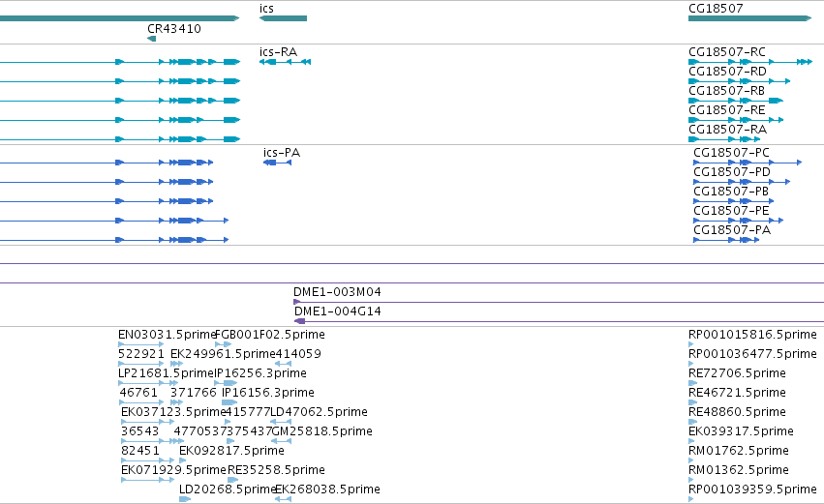The image size is (824, 504).
Task: Click transcript CG18507-RB
Action: click(726, 91)
